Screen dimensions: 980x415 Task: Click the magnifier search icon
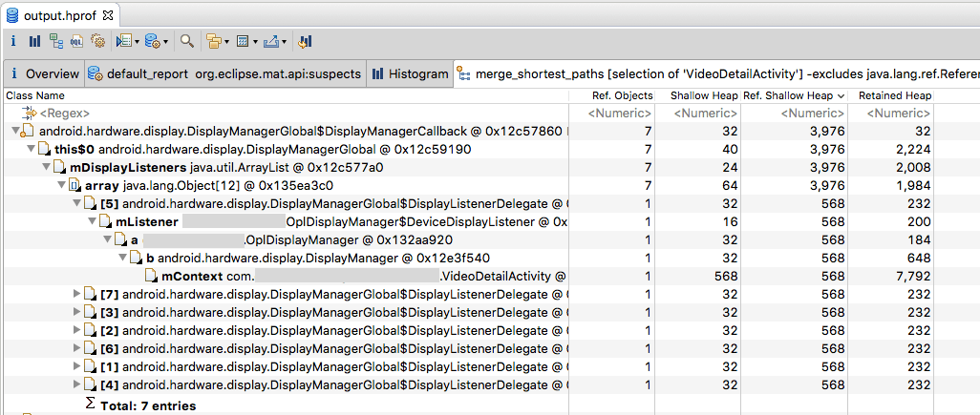pyautogui.click(x=187, y=41)
